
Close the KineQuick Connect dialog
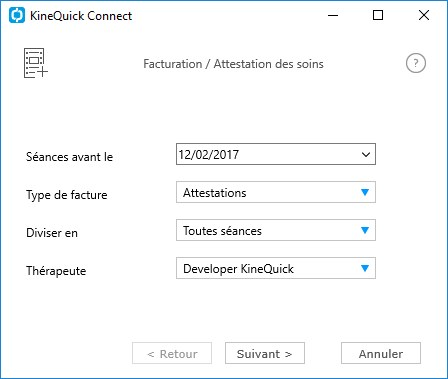pos(424,15)
